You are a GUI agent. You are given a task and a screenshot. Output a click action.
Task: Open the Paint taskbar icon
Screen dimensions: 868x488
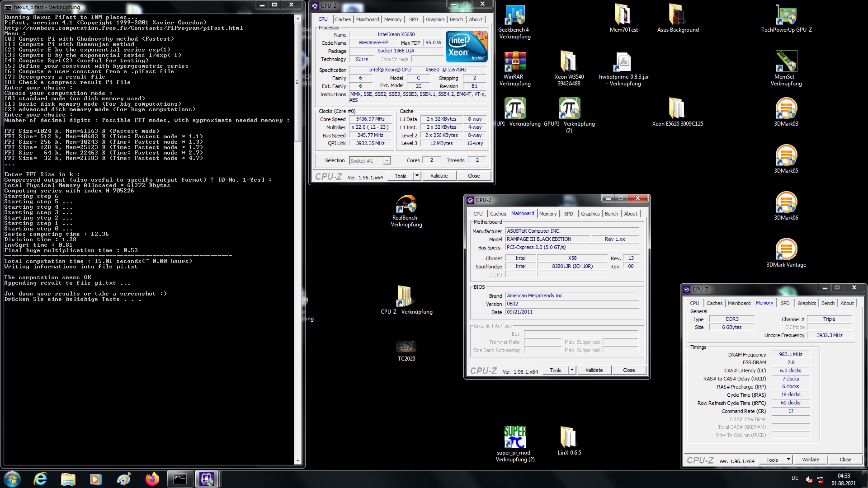pyautogui.click(x=123, y=479)
